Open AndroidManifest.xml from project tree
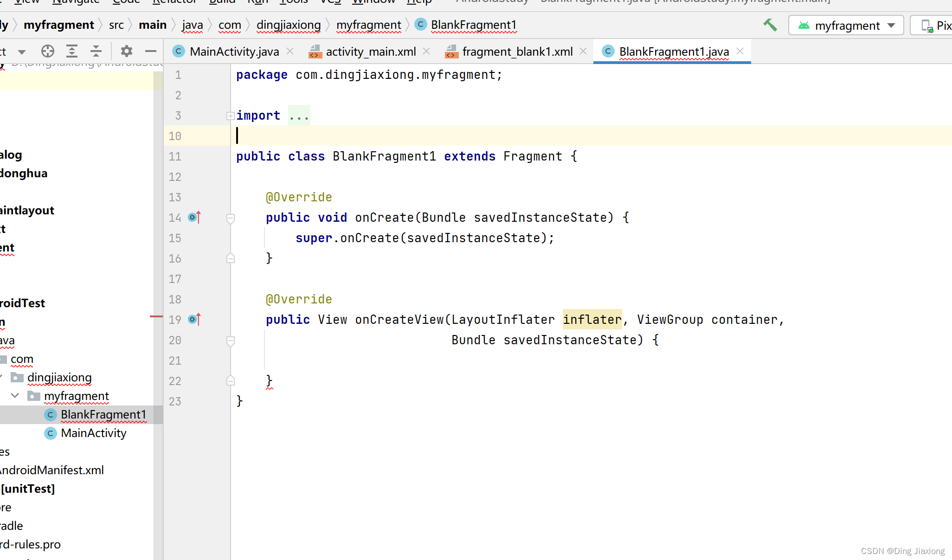 tap(51, 470)
